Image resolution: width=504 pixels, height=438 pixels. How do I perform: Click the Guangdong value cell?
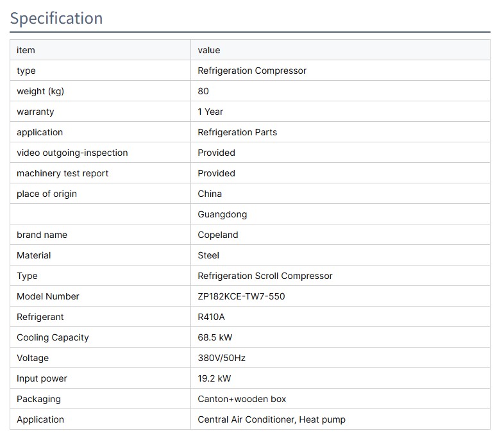coord(222,214)
